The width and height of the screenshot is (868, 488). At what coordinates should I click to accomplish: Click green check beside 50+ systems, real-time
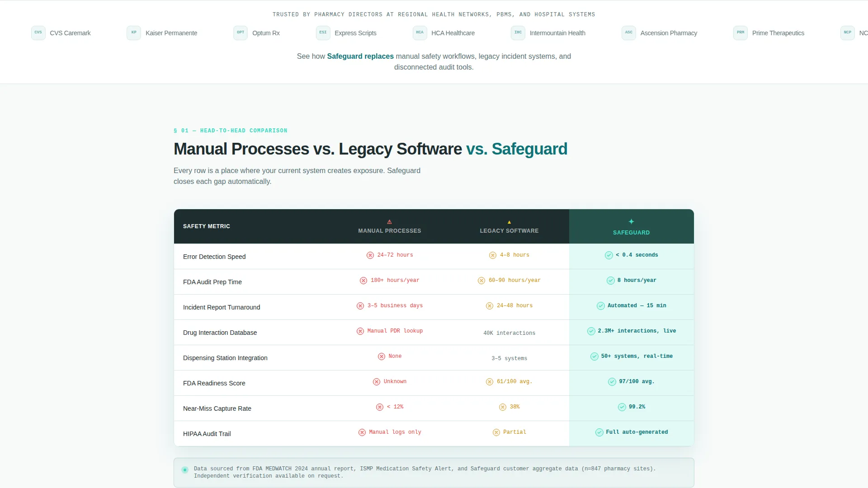(x=594, y=357)
